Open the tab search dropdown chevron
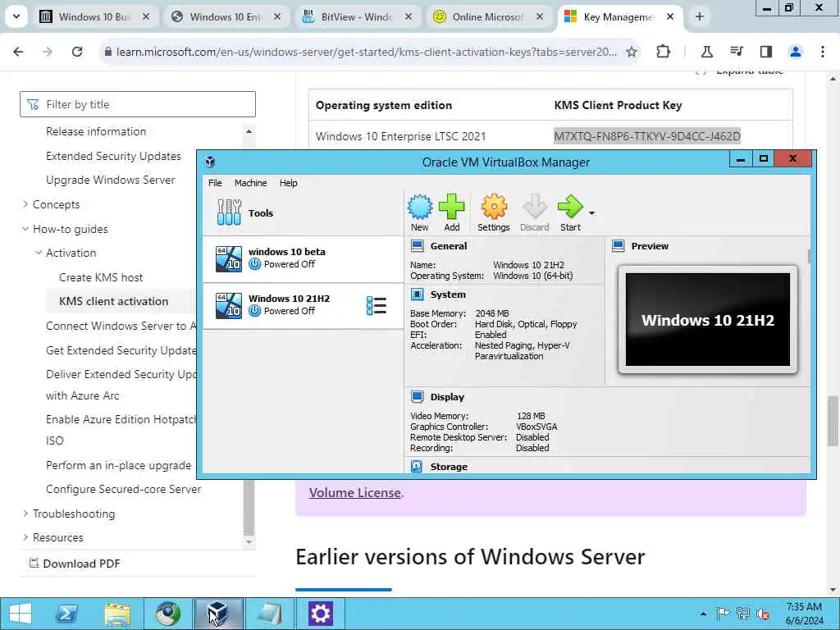The height and width of the screenshot is (630, 840). click(16, 16)
